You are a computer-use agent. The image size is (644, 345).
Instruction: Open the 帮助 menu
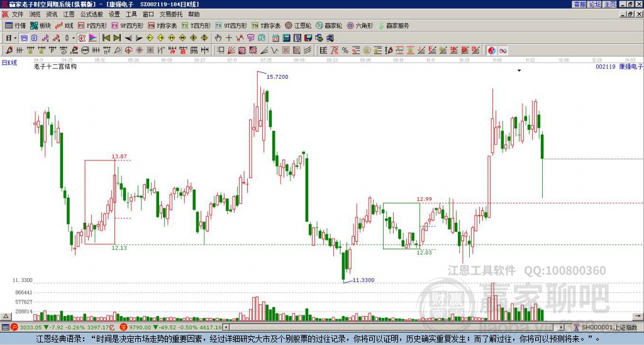point(194,14)
